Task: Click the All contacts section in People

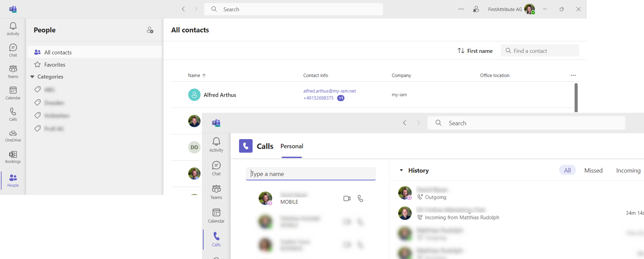Action: [57, 52]
